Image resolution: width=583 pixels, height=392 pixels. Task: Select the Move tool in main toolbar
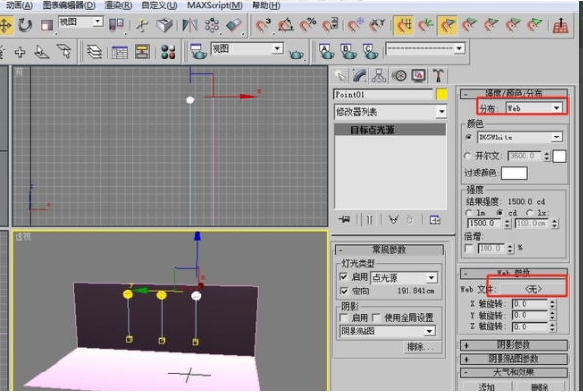point(5,25)
